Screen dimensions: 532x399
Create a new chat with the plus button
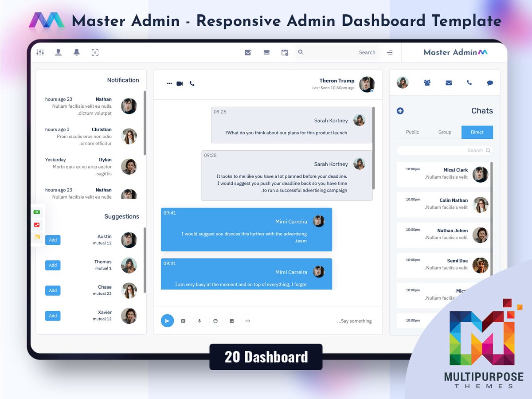pos(400,111)
